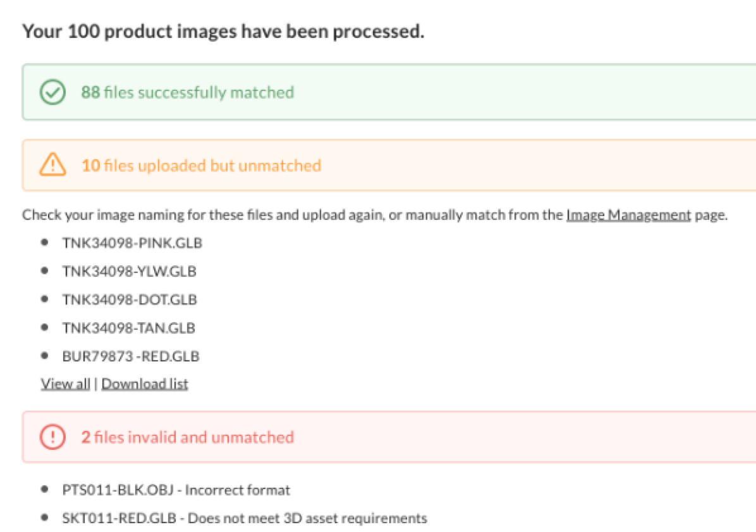Click the TNK34098-YLW.GLB file entry

pos(129,271)
